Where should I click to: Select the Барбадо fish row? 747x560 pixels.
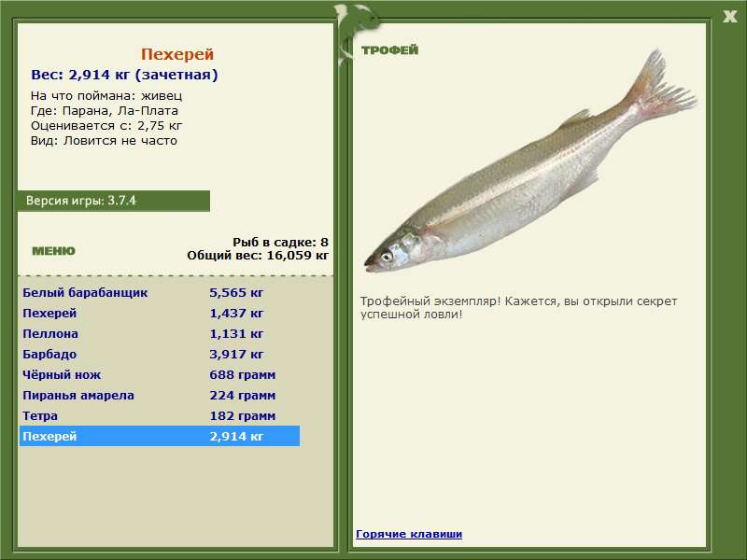[x=160, y=354]
